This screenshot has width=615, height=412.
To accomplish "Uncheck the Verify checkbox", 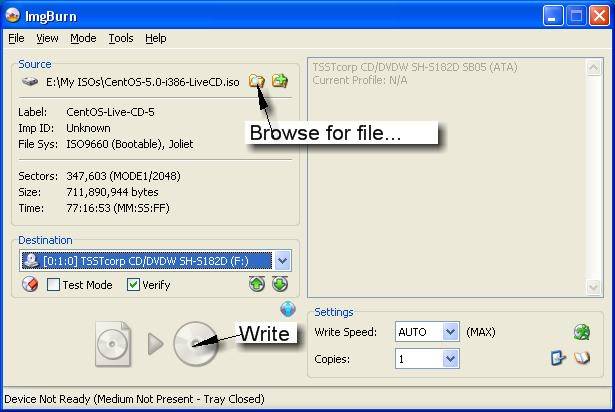I will point(133,285).
